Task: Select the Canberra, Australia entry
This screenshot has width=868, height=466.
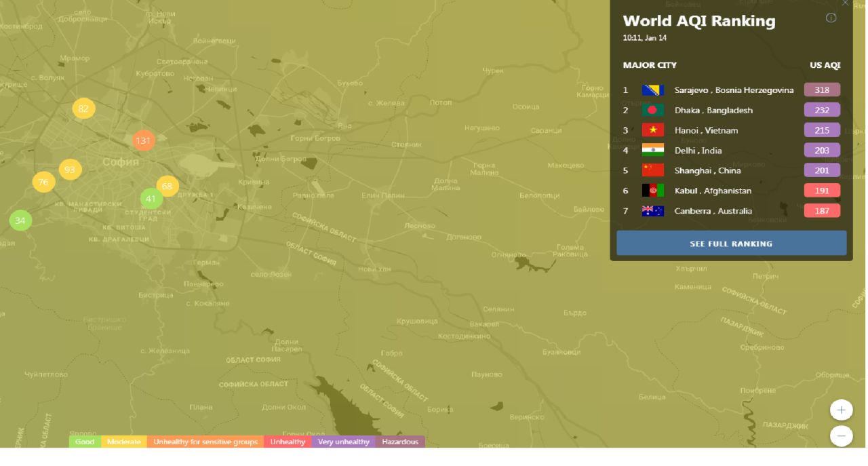Action: tap(713, 211)
